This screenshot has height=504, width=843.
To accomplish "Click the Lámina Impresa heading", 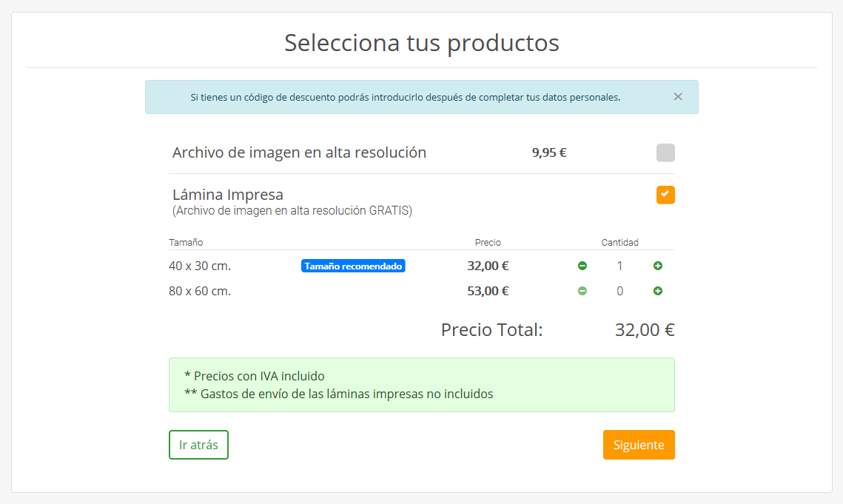I will point(228,195).
